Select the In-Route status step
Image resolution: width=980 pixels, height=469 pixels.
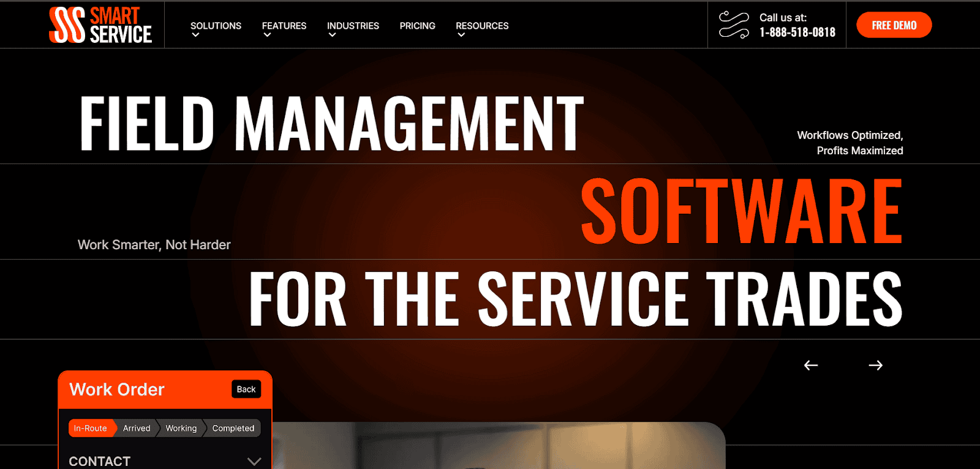91,429
